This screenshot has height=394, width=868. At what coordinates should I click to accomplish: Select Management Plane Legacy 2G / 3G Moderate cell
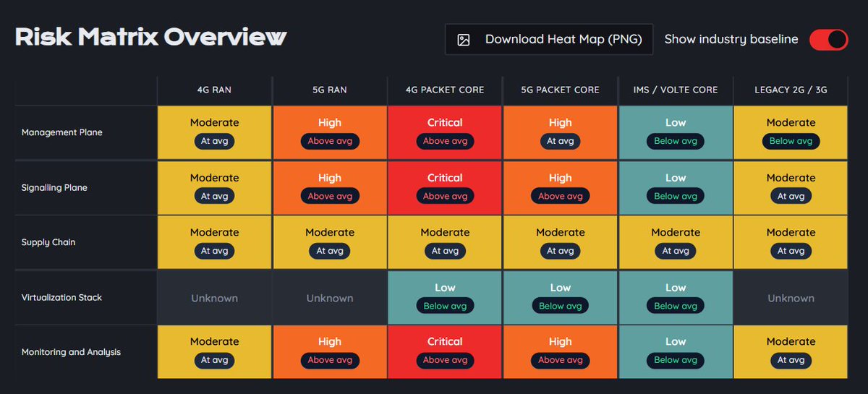[x=791, y=132]
